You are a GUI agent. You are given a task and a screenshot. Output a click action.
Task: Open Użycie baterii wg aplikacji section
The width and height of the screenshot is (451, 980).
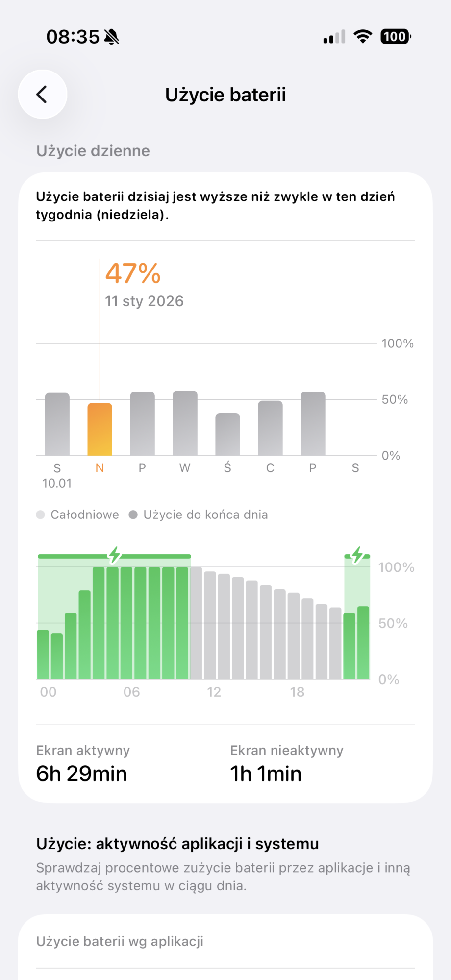pos(120,941)
